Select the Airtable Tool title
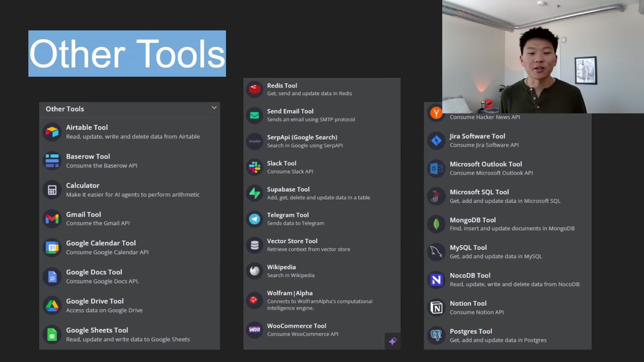644x362 pixels. coord(87,127)
